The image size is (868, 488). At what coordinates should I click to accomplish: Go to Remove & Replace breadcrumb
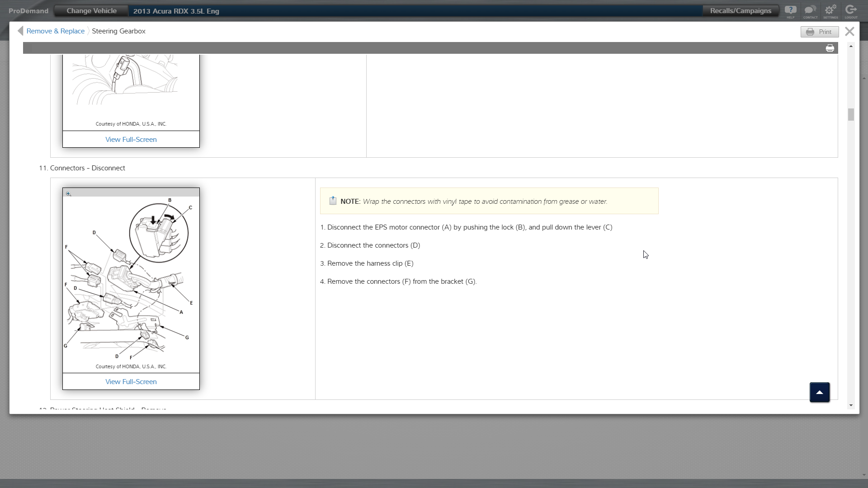(55, 31)
